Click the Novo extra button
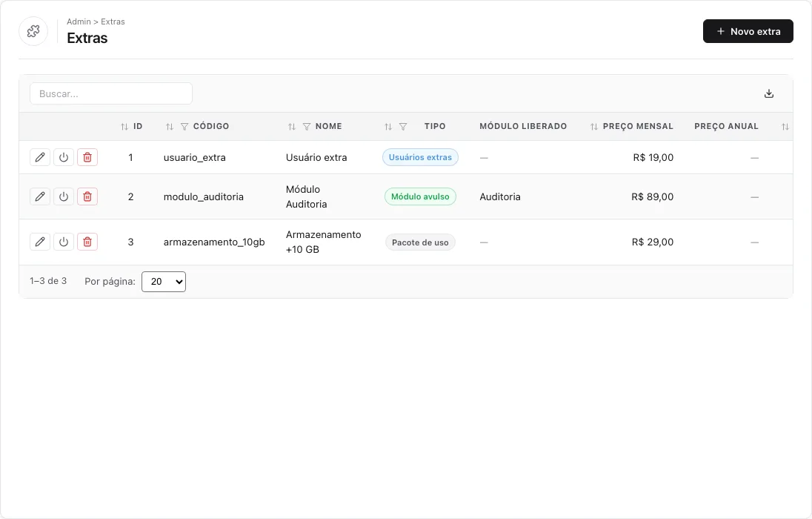This screenshot has width=812, height=519. pyautogui.click(x=748, y=31)
